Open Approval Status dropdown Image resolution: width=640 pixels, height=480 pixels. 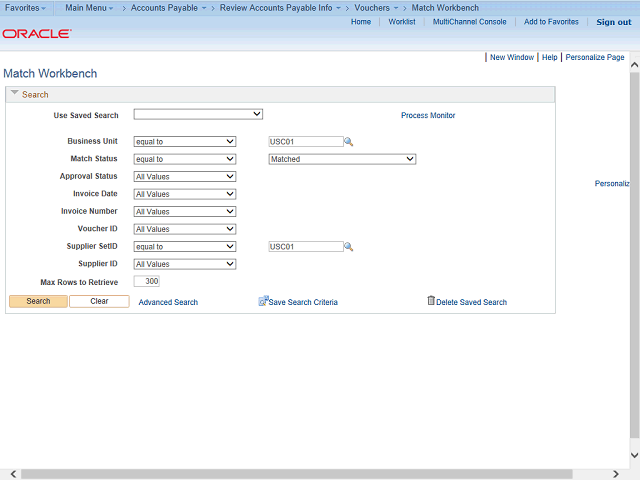pyautogui.click(x=185, y=177)
